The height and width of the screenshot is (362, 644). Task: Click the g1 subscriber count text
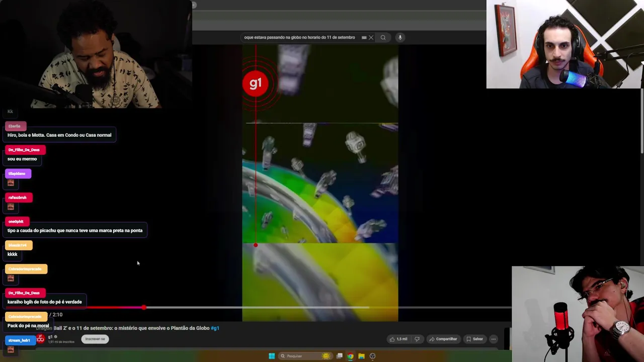(x=61, y=342)
